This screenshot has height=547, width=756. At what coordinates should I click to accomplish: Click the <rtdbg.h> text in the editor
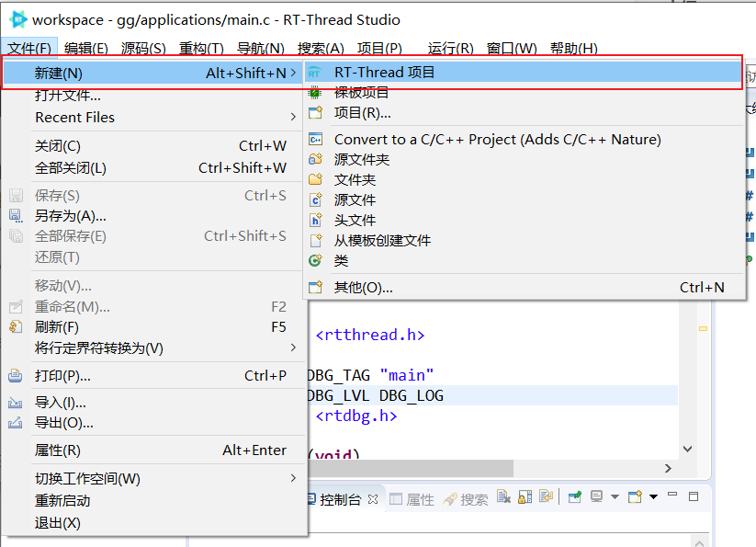click(356, 416)
